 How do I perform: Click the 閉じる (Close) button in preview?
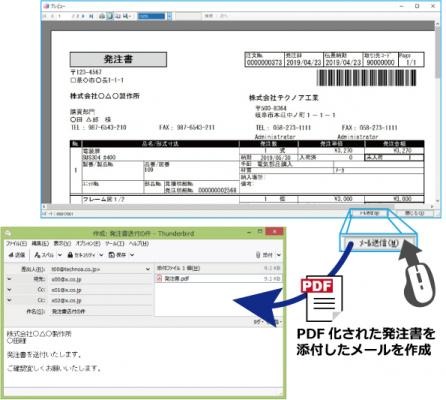click(x=414, y=213)
